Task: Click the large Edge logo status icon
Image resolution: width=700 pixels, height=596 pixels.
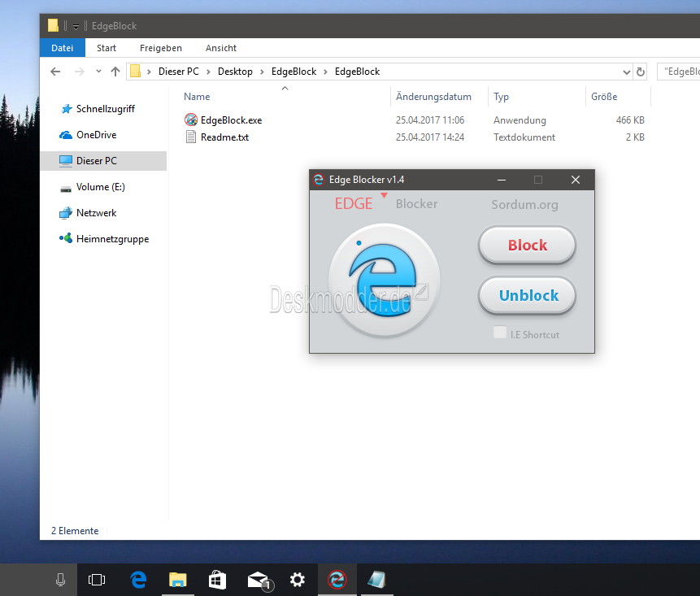Action: pos(385,281)
